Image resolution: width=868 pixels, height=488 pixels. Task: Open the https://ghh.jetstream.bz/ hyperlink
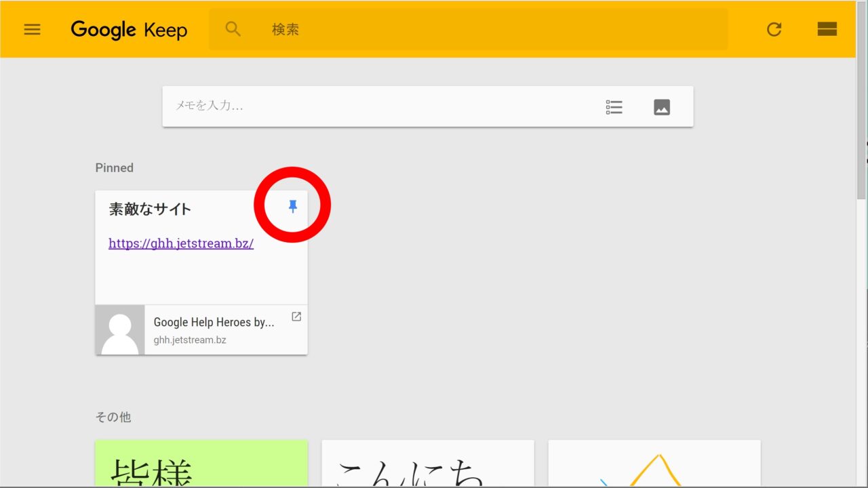pos(181,243)
